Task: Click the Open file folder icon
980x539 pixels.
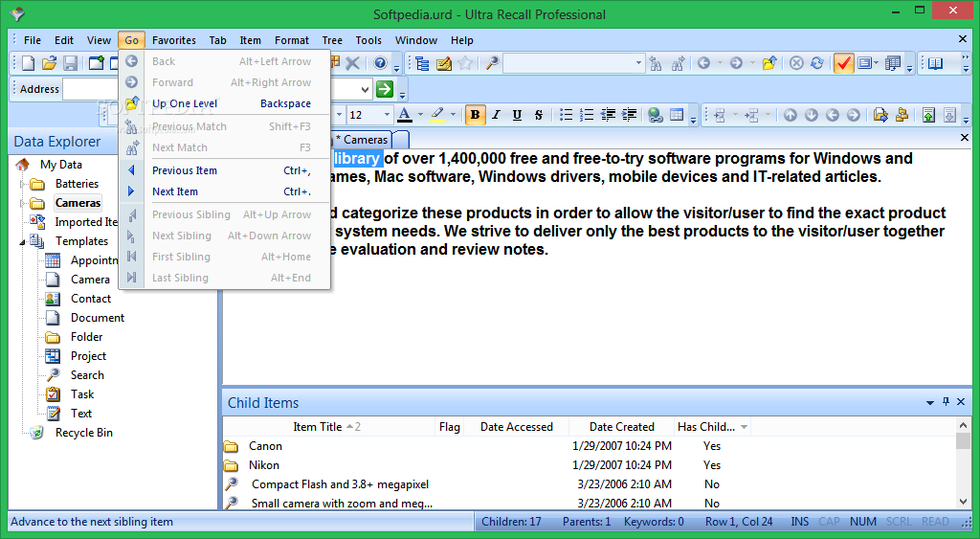Action: [x=49, y=63]
